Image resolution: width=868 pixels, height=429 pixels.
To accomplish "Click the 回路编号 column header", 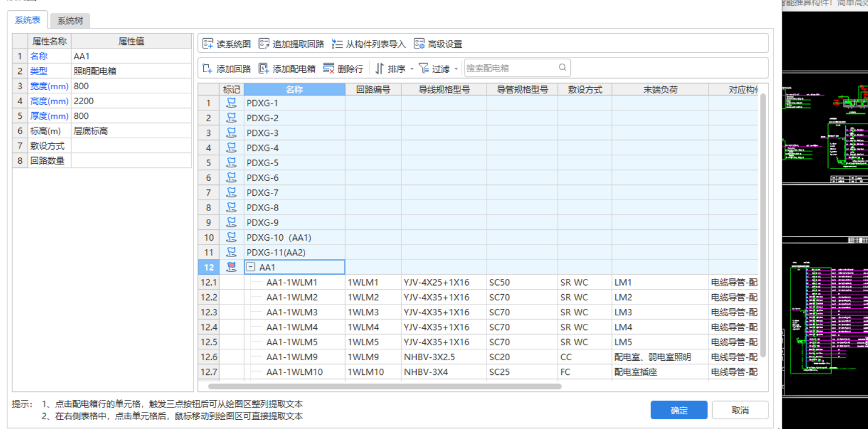I will click(x=373, y=89).
